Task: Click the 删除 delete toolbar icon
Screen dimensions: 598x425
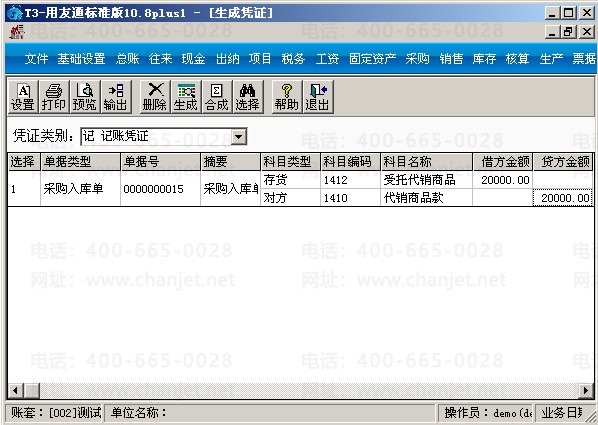Action: click(155, 97)
